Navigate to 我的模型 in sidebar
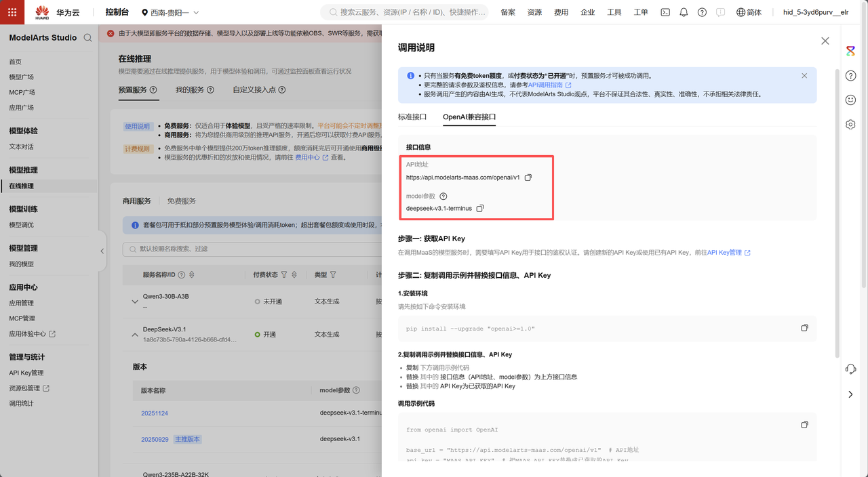 pos(22,264)
